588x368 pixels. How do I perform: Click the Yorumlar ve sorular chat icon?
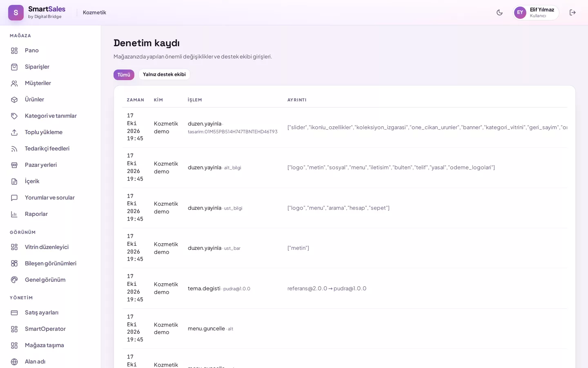[x=14, y=198]
